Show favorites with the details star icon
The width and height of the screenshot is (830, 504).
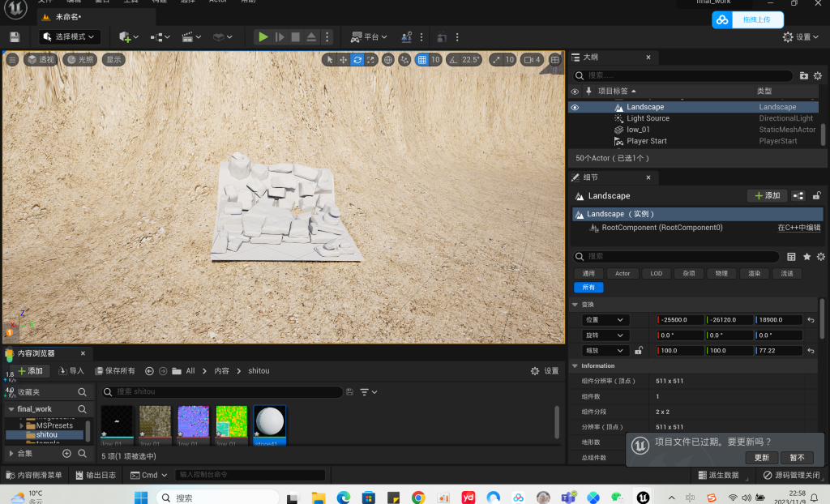[x=806, y=257]
